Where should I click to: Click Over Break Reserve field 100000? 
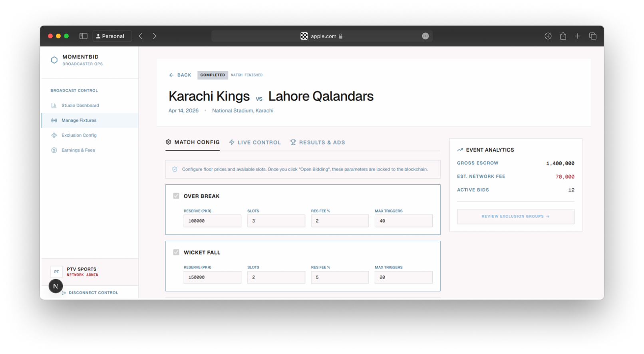pos(213,221)
